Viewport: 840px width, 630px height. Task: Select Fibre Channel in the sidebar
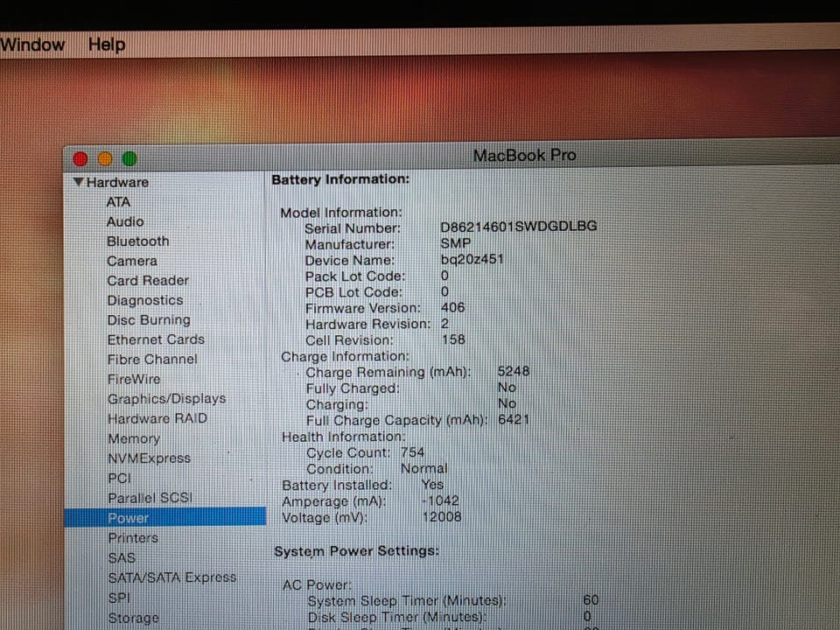click(152, 360)
